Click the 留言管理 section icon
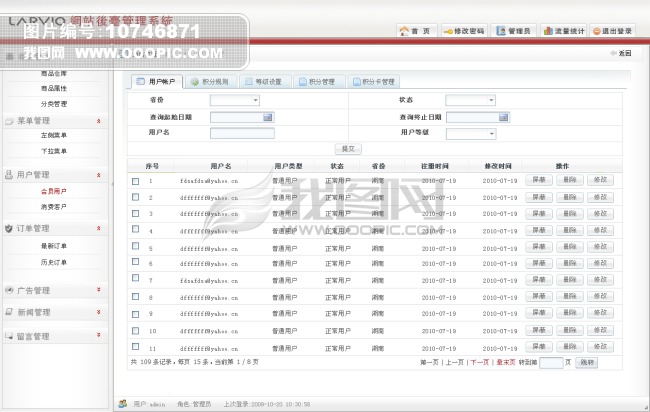The image size is (650, 412). coord(9,336)
